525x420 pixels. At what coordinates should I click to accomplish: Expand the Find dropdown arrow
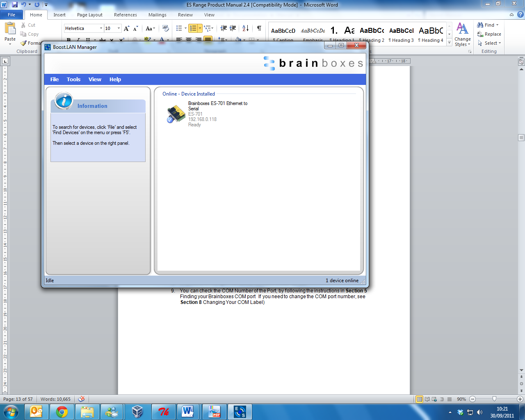point(498,25)
